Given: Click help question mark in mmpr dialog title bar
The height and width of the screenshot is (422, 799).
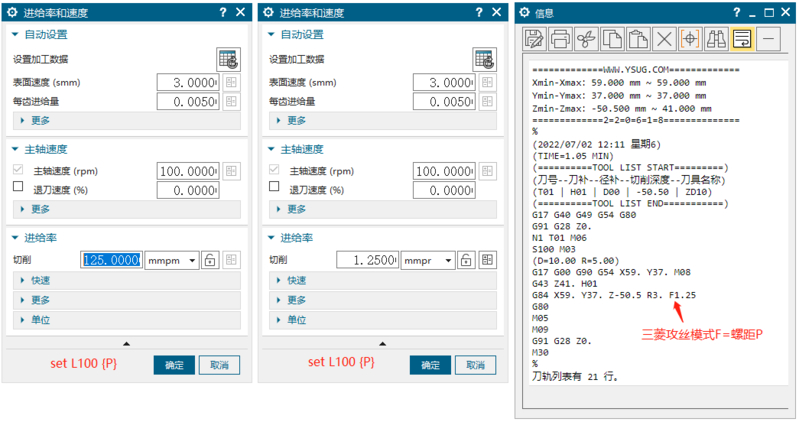Looking at the screenshot, I should [479, 12].
